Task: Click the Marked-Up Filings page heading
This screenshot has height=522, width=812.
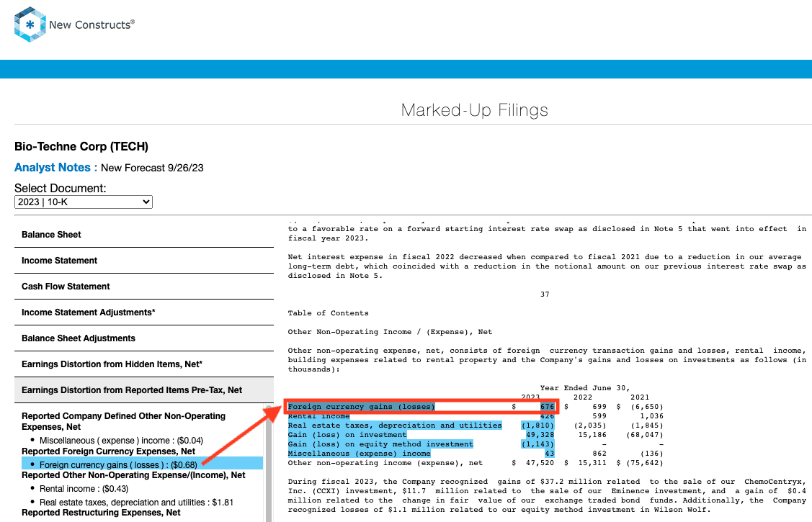Action: [x=474, y=109]
